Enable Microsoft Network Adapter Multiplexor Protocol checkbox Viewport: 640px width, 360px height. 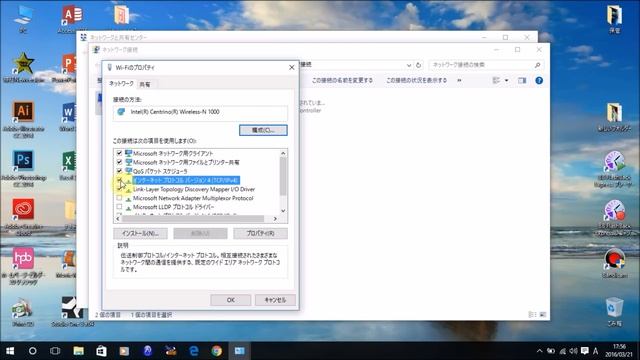coord(119,198)
